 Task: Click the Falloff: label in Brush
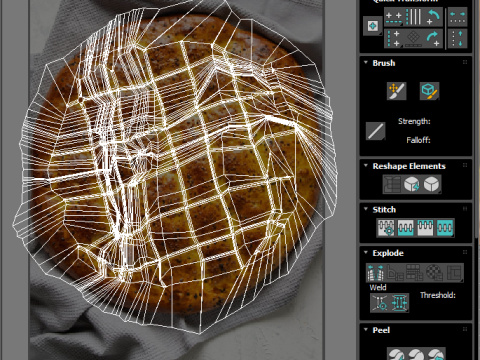[x=418, y=140]
